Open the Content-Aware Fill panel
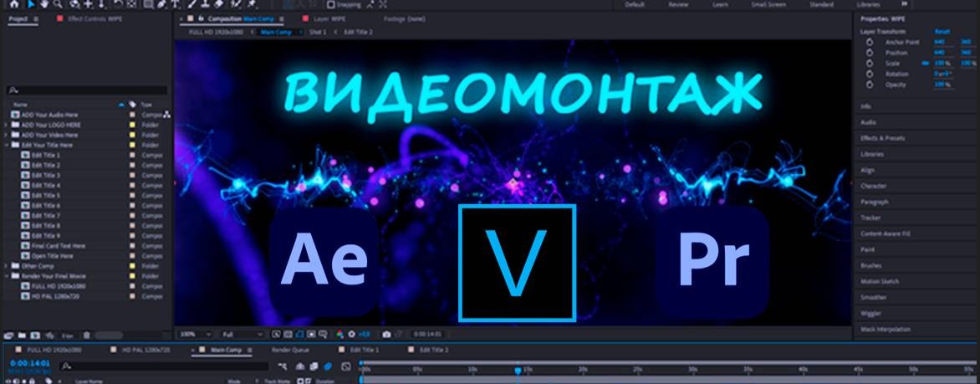 [884, 234]
